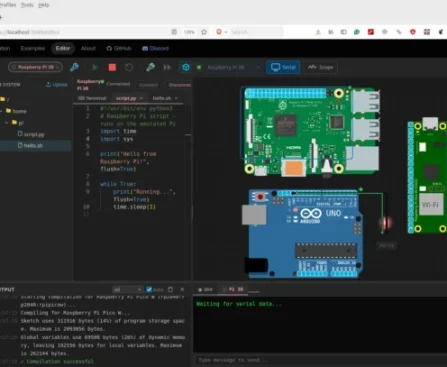Click line 6 print hello code
Image resolution: width=447 pixels, height=367 pixels.
tap(128, 154)
